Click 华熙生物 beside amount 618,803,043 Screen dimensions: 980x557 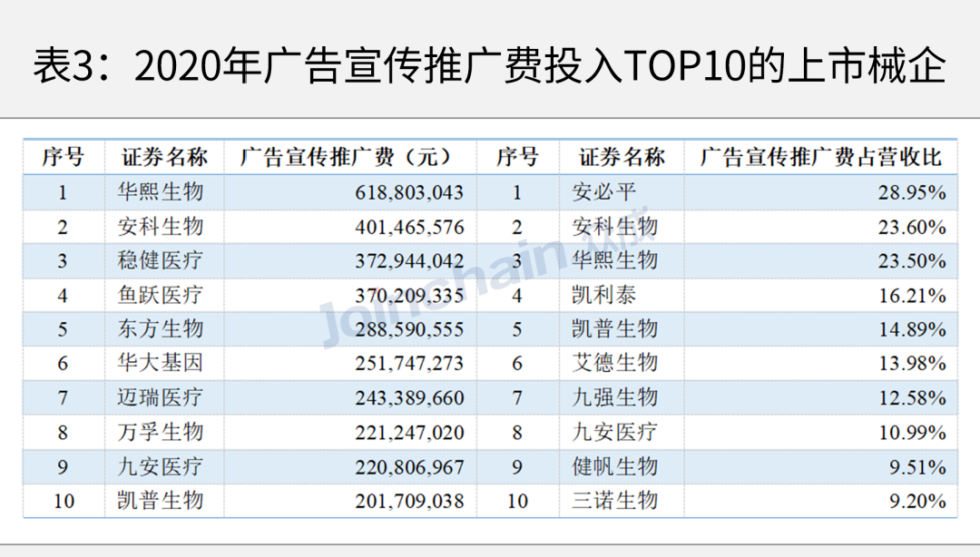(x=161, y=192)
